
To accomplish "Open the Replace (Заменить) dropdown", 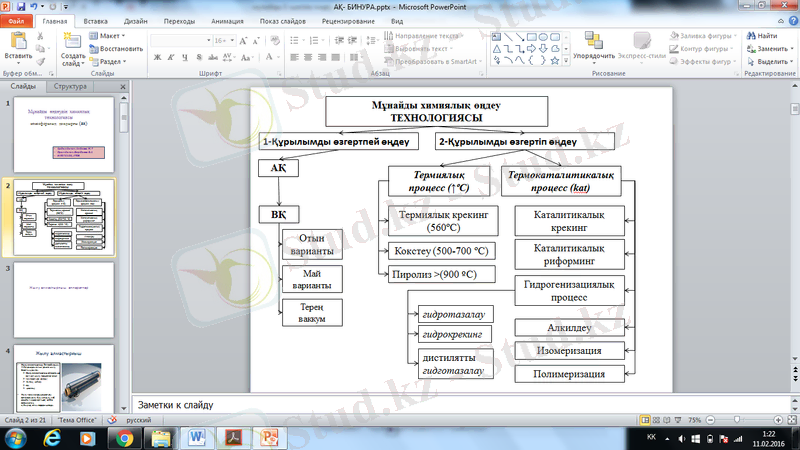I will tap(772, 48).
